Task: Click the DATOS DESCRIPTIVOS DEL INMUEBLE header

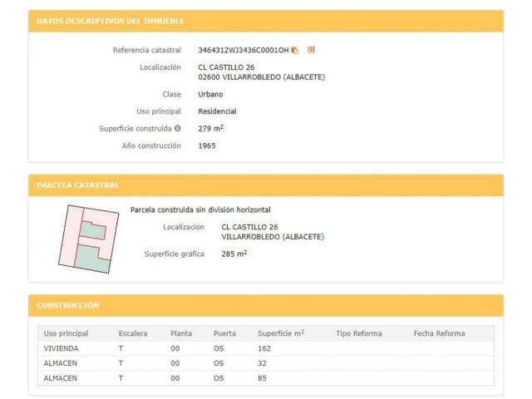Action: coord(266,21)
